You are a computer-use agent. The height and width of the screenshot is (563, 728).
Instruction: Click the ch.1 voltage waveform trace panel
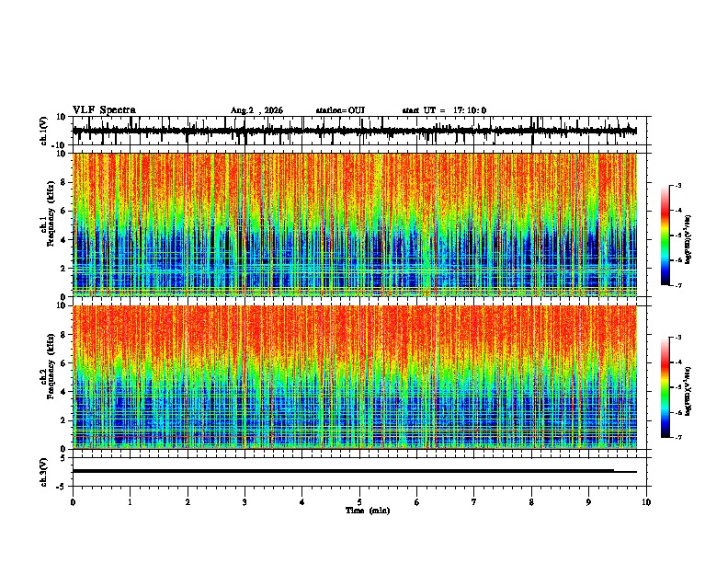(361, 131)
